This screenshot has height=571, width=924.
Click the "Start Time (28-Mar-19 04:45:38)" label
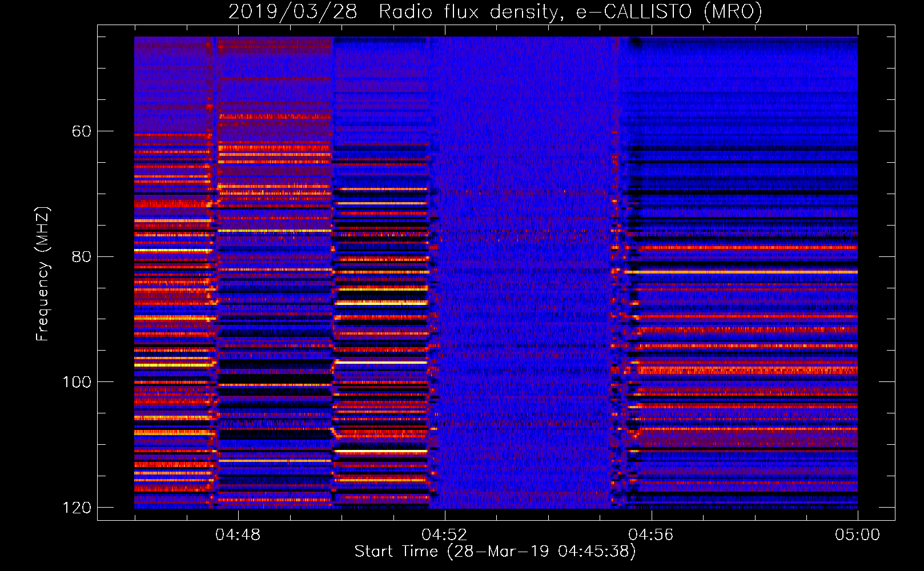coord(495,552)
